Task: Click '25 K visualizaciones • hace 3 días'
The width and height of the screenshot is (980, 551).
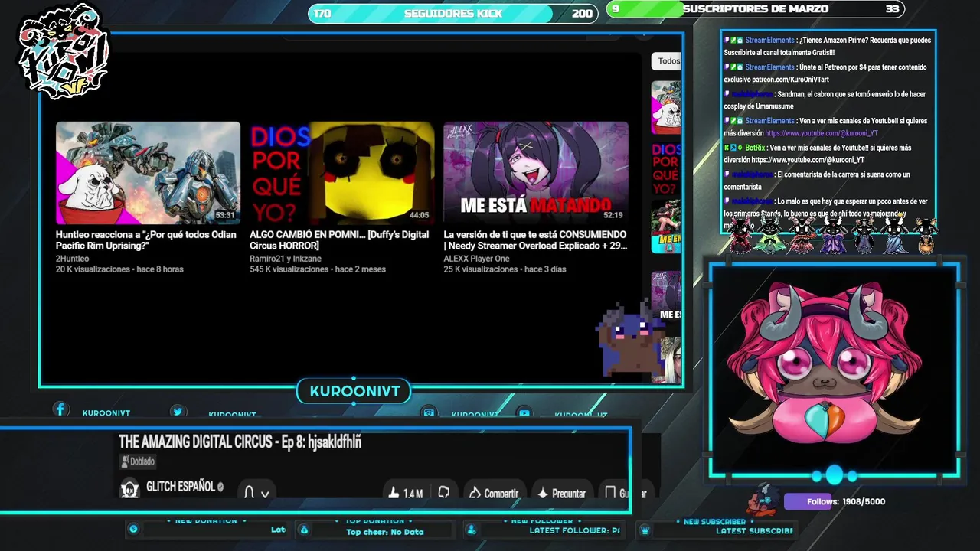Action: [505, 269]
